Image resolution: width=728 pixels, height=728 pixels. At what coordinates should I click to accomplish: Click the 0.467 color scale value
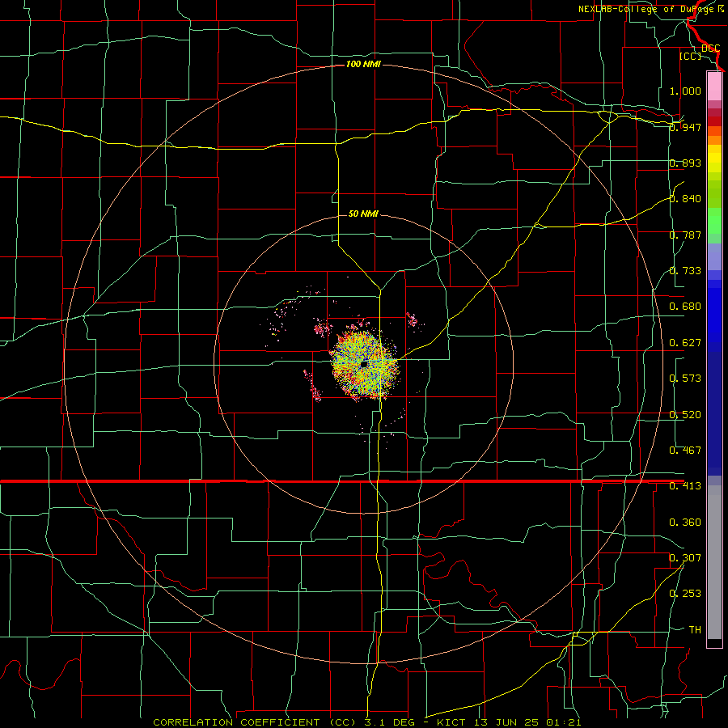(x=685, y=451)
